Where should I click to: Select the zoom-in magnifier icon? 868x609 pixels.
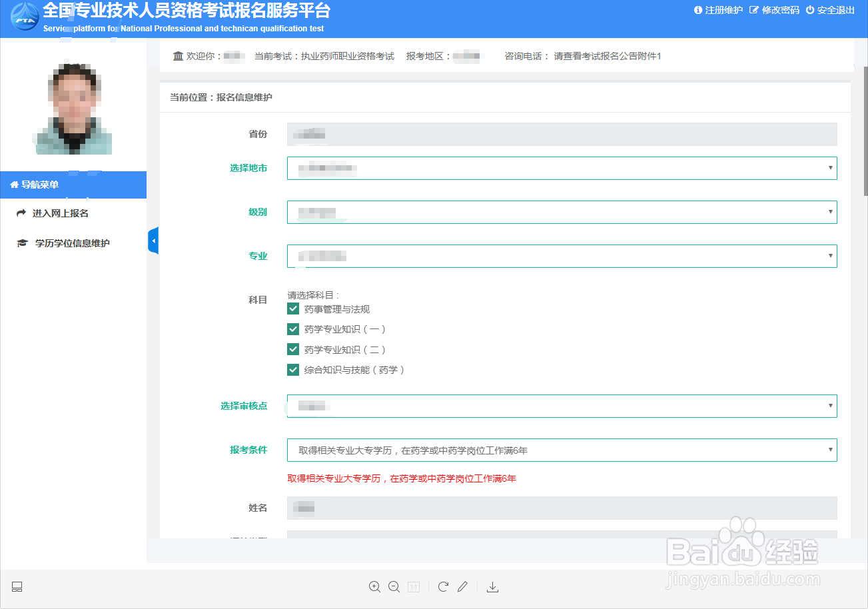coord(375,586)
